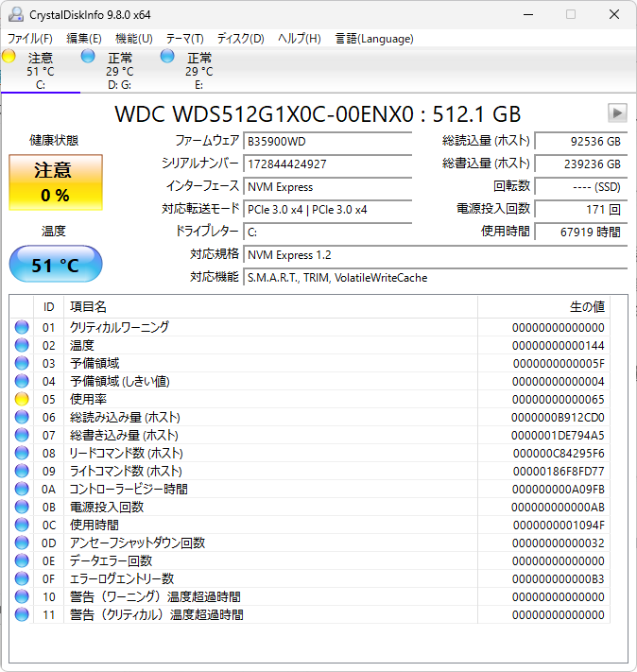Open the テーマ(T) menu
Viewport: 637px width, 672px height.
pyautogui.click(x=184, y=39)
